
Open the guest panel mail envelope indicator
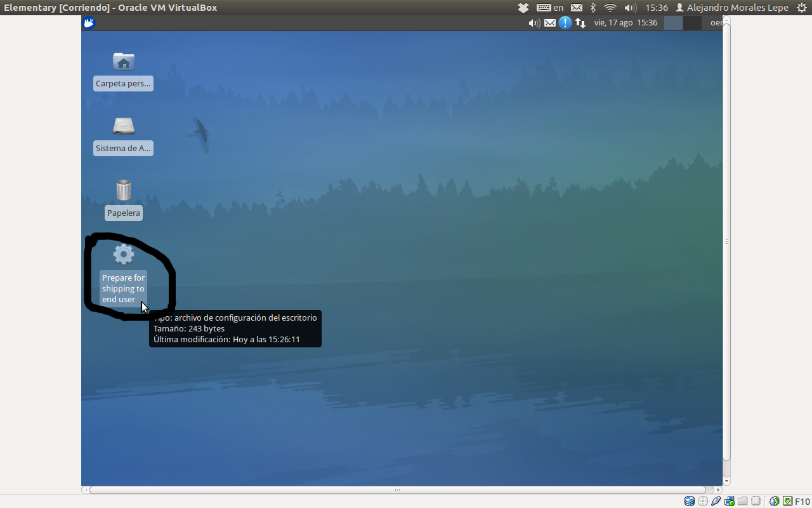coord(549,23)
